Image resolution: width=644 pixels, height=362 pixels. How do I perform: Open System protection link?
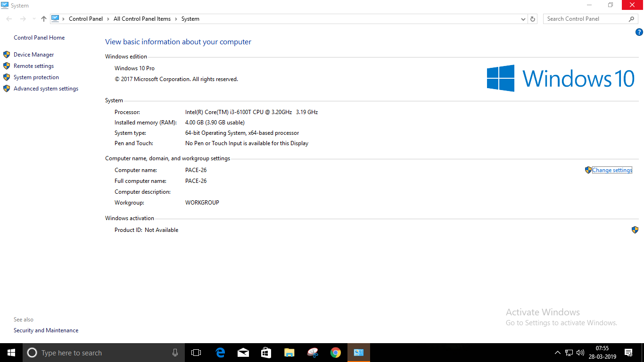36,77
